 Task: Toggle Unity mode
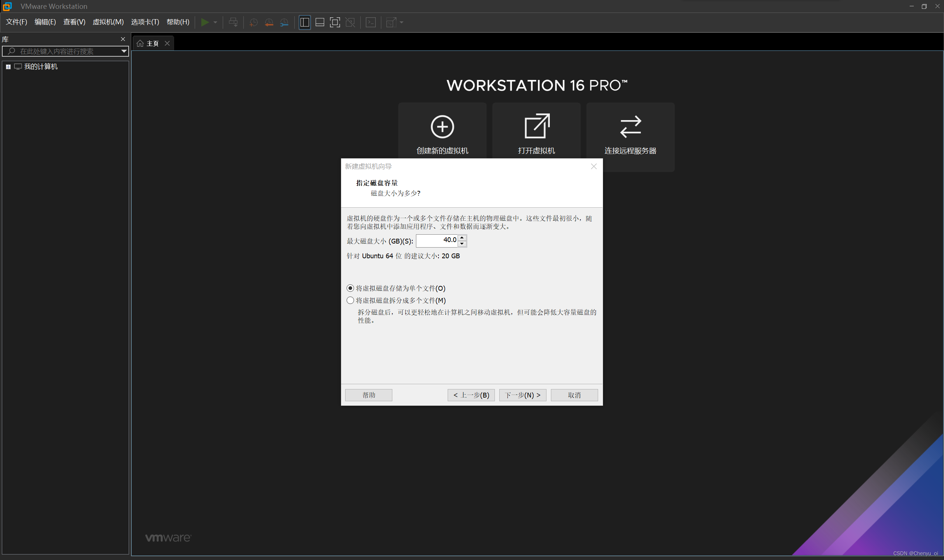click(x=350, y=22)
